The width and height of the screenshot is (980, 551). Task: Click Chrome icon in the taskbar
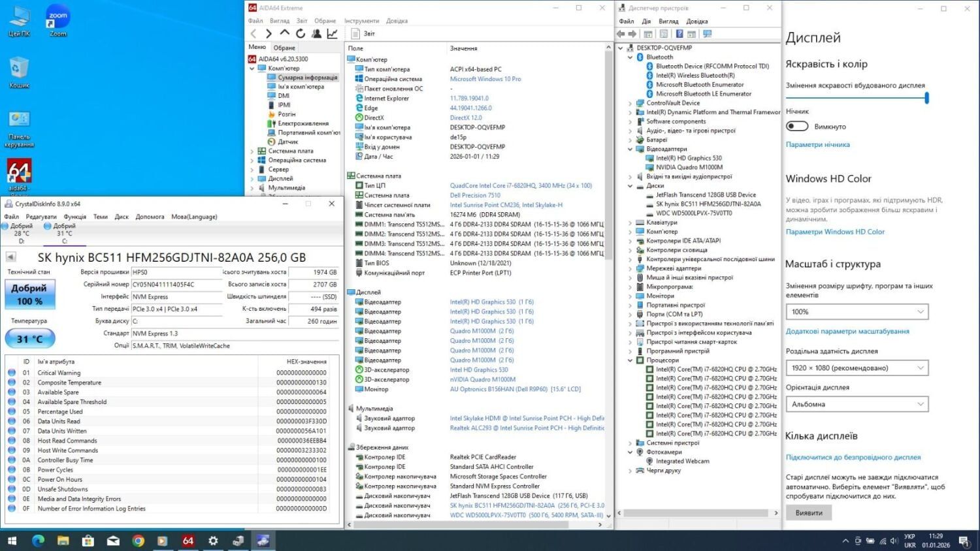(x=138, y=541)
